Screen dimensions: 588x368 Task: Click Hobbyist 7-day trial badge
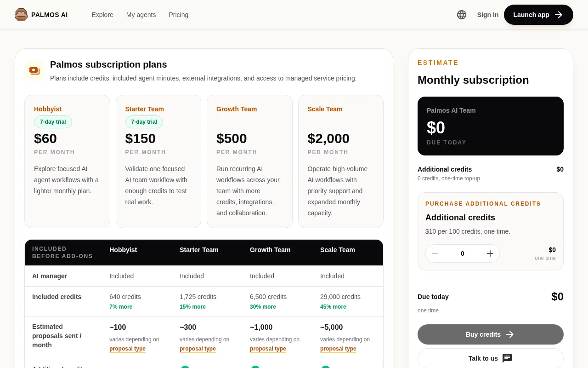(53, 122)
